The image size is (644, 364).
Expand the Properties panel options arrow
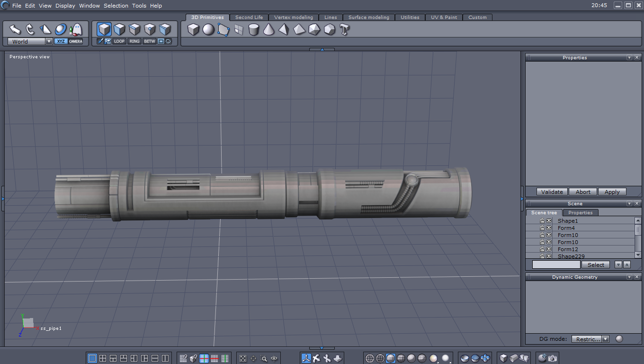(x=629, y=58)
